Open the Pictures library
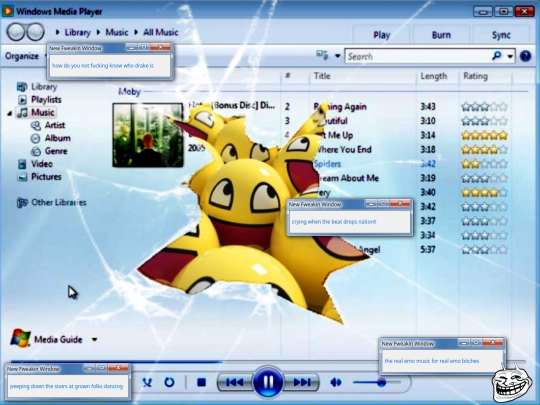 click(46, 177)
